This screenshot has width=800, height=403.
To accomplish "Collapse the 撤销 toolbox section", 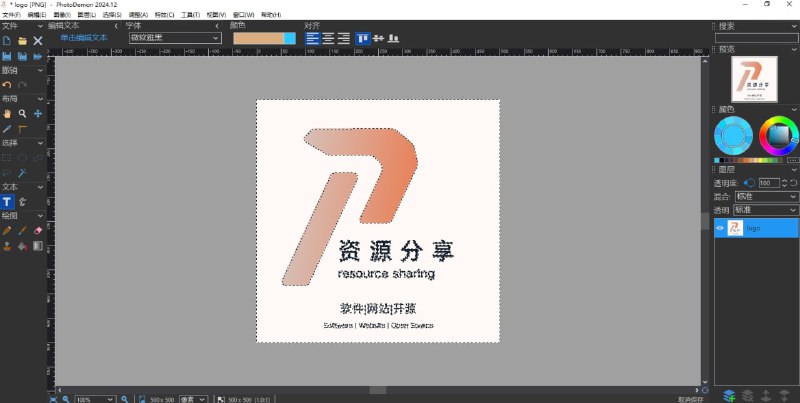I will click(x=40, y=70).
